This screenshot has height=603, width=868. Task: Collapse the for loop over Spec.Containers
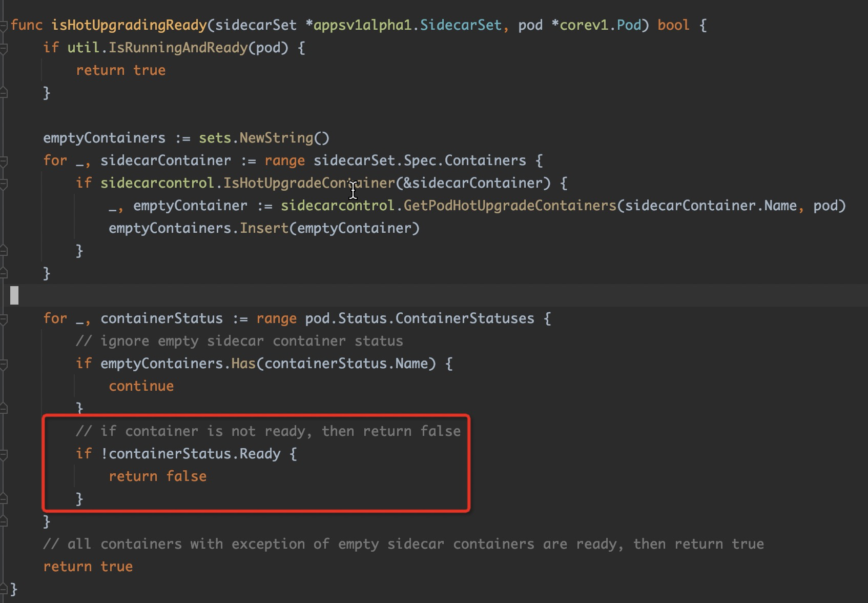tap(4, 160)
